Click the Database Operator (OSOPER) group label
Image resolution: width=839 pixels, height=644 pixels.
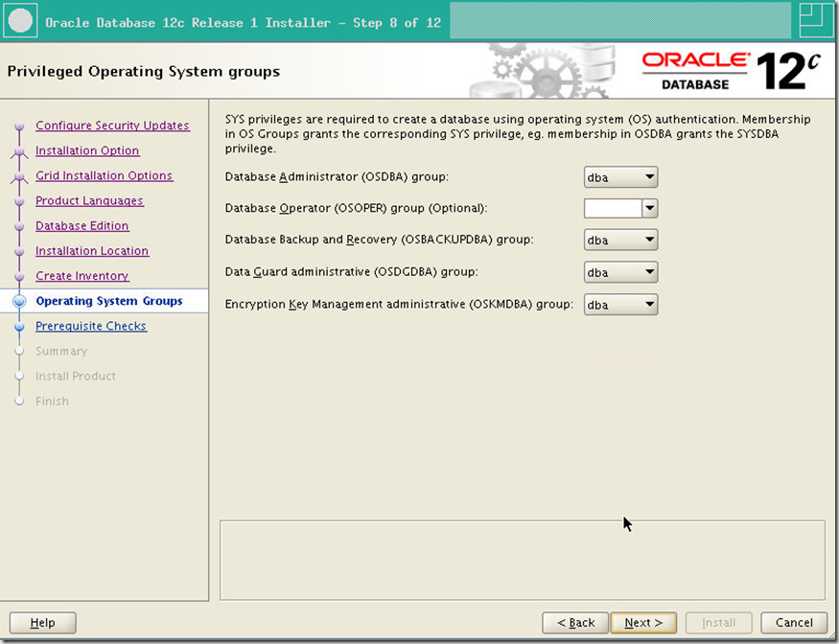[x=356, y=208]
